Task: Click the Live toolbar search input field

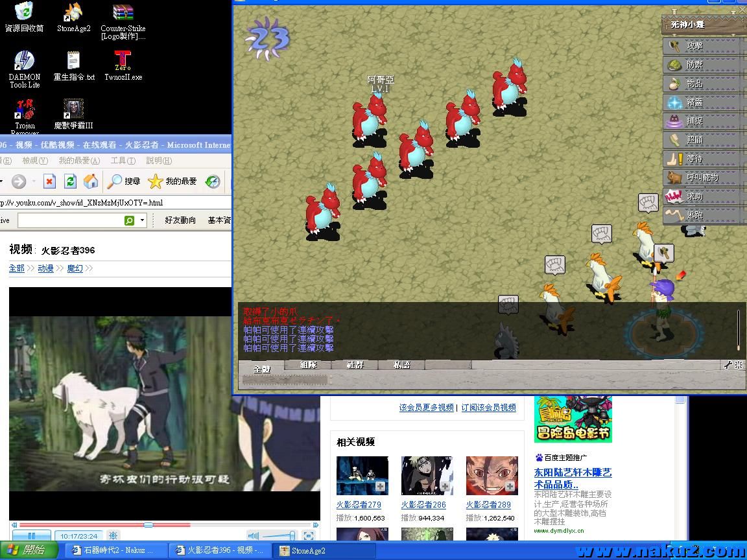Action: (71, 220)
